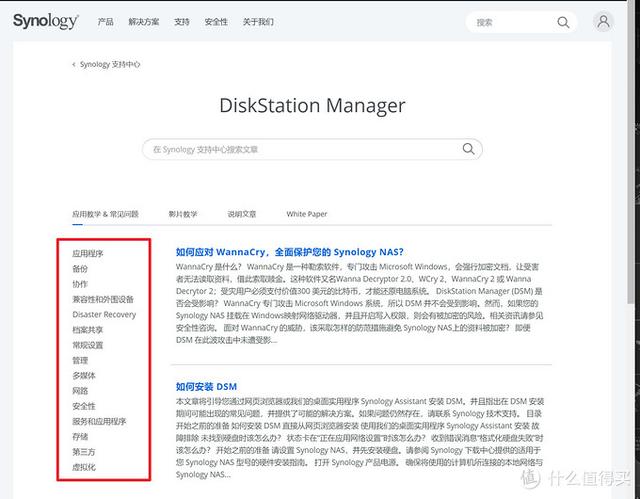
Task: Open the 解决方案 navigation menu
Action: click(144, 22)
